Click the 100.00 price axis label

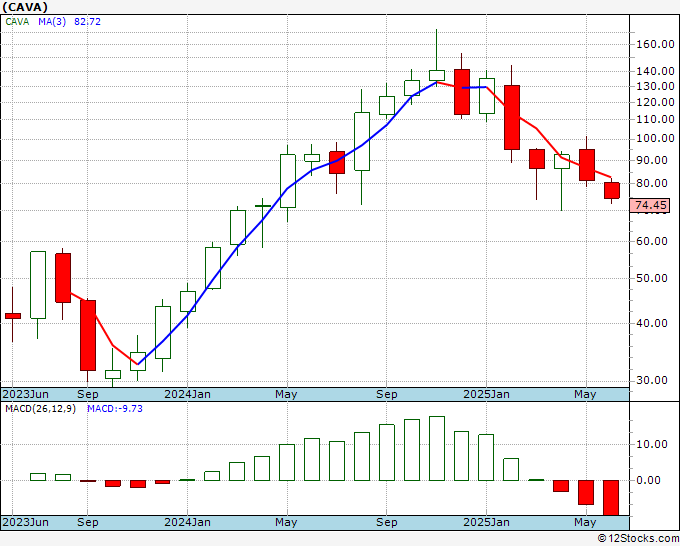click(x=655, y=139)
